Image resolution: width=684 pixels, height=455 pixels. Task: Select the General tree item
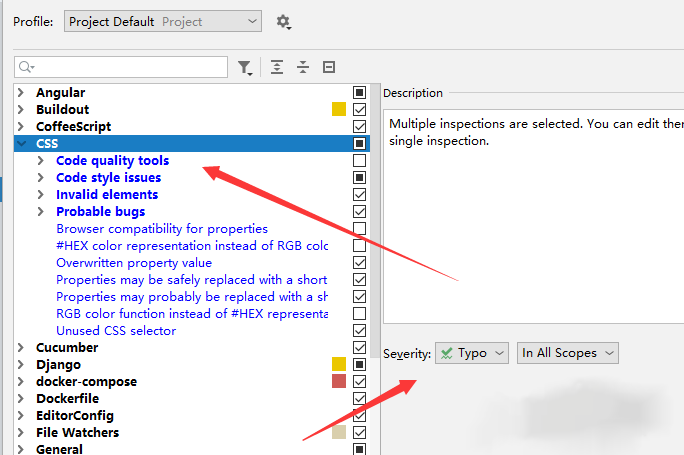[x=59, y=449]
